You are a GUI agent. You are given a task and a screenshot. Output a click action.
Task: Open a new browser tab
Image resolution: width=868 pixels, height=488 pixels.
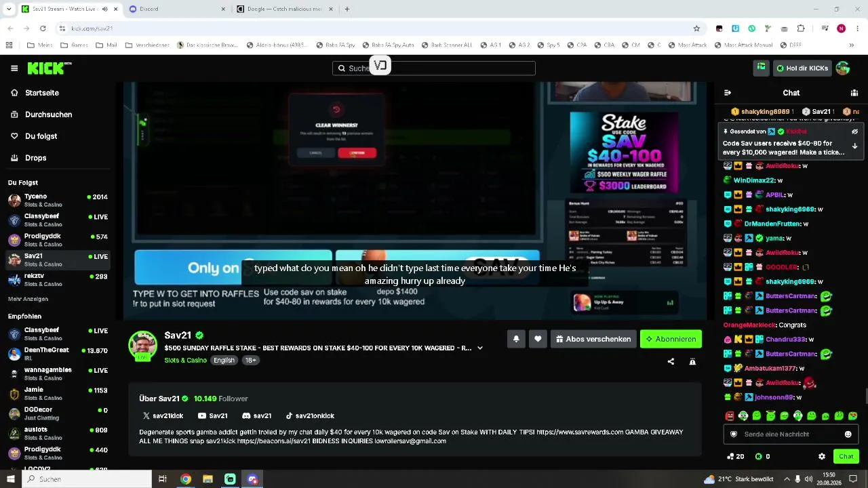pyautogui.click(x=347, y=9)
